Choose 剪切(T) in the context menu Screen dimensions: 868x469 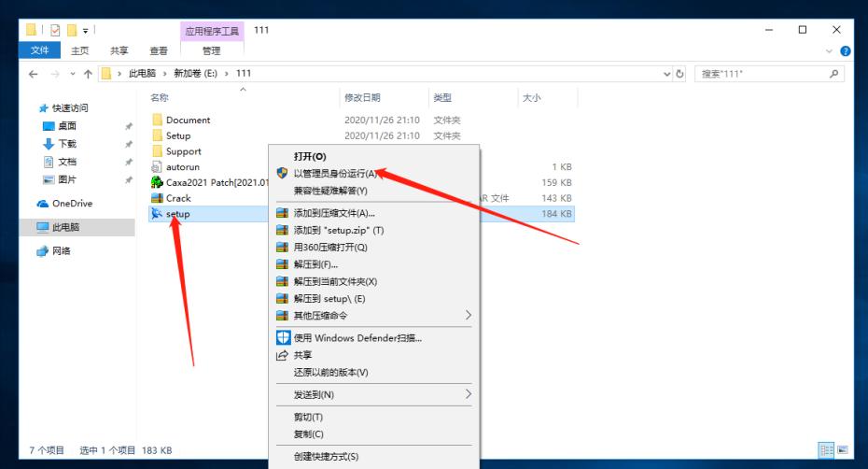tap(308, 417)
